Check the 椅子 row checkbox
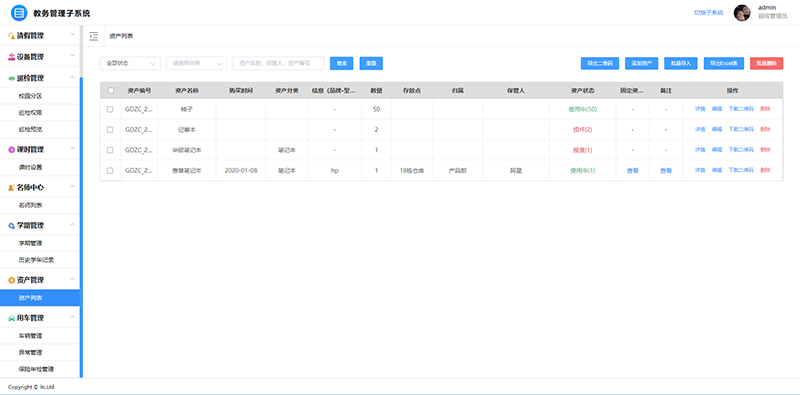Screen dimensions: 800x395 tap(110, 109)
